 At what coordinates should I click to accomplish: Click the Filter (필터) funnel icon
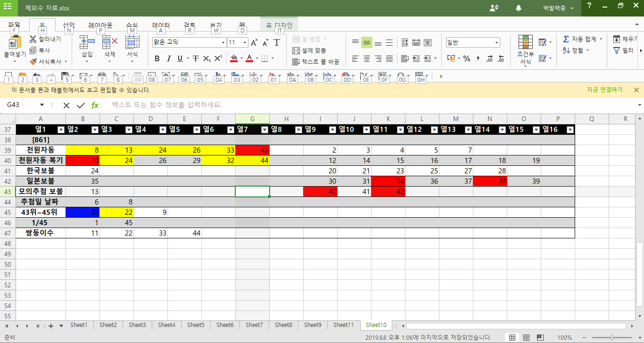pos(616,50)
